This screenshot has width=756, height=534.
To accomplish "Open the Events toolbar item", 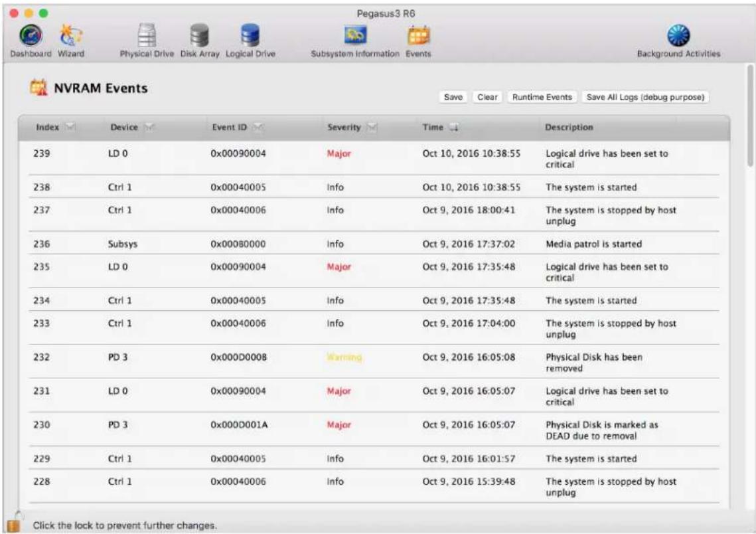I will point(418,41).
